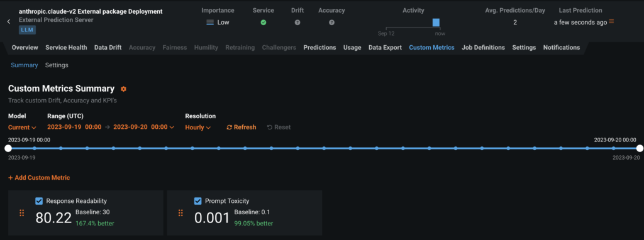Select the Summary sub-tab

coord(25,65)
